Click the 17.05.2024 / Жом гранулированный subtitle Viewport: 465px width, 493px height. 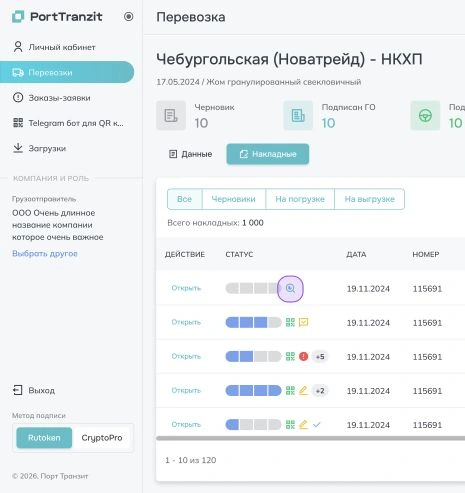(x=259, y=82)
